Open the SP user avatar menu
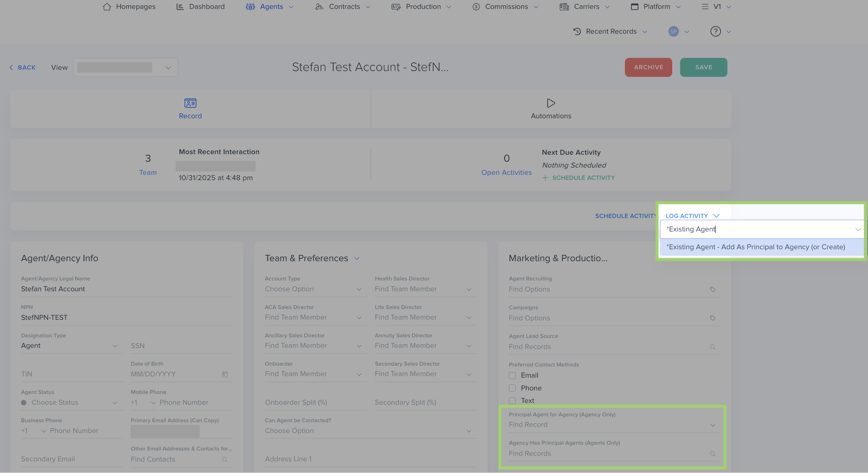The height and width of the screenshot is (473, 868). [x=673, y=31]
